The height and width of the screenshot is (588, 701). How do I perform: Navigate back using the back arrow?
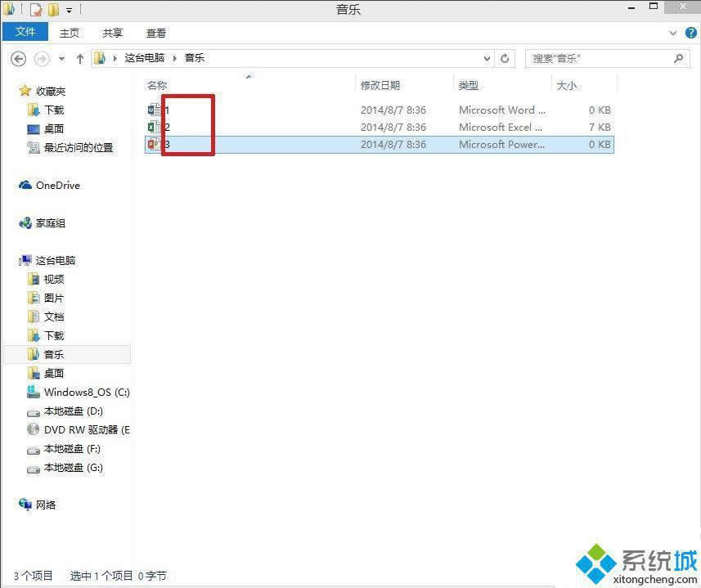pos(18,58)
